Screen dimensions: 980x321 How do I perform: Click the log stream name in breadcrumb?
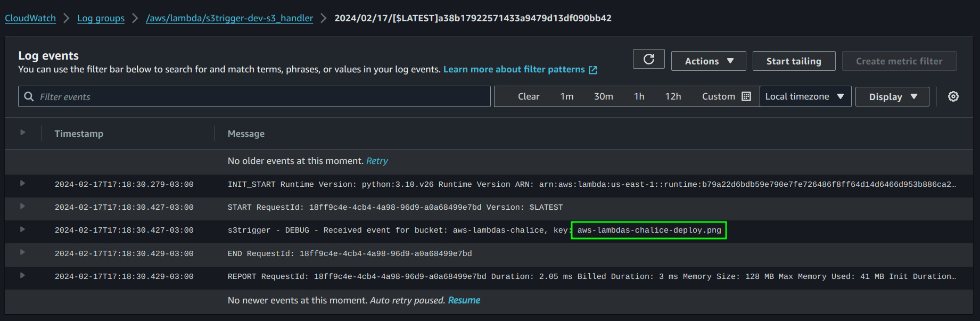point(473,18)
